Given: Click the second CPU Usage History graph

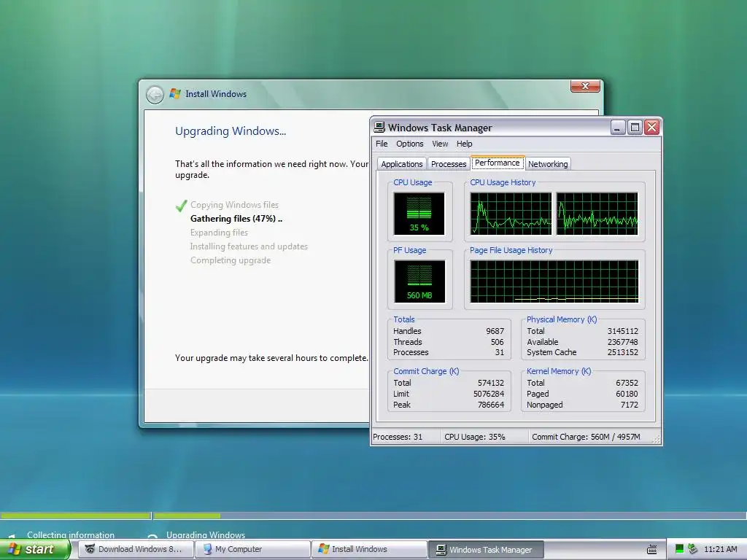Looking at the screenshot, I should 597,214.
